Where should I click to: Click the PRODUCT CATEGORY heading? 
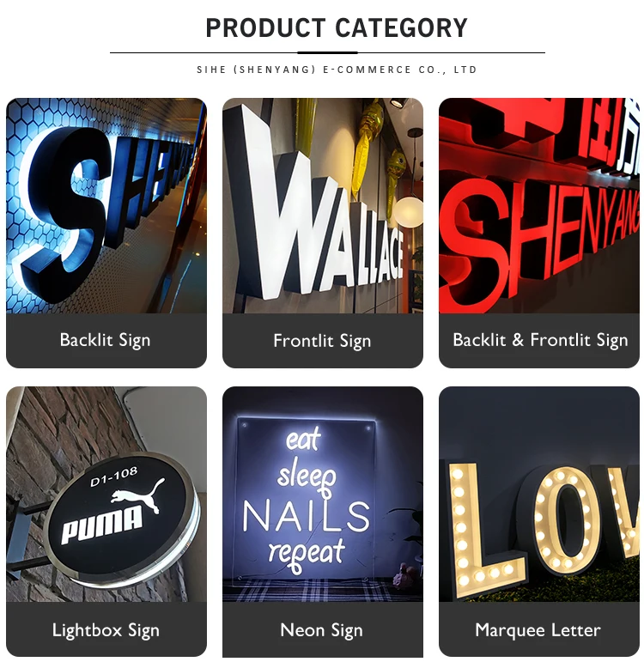pyautogui.click(x=337, y=28)
